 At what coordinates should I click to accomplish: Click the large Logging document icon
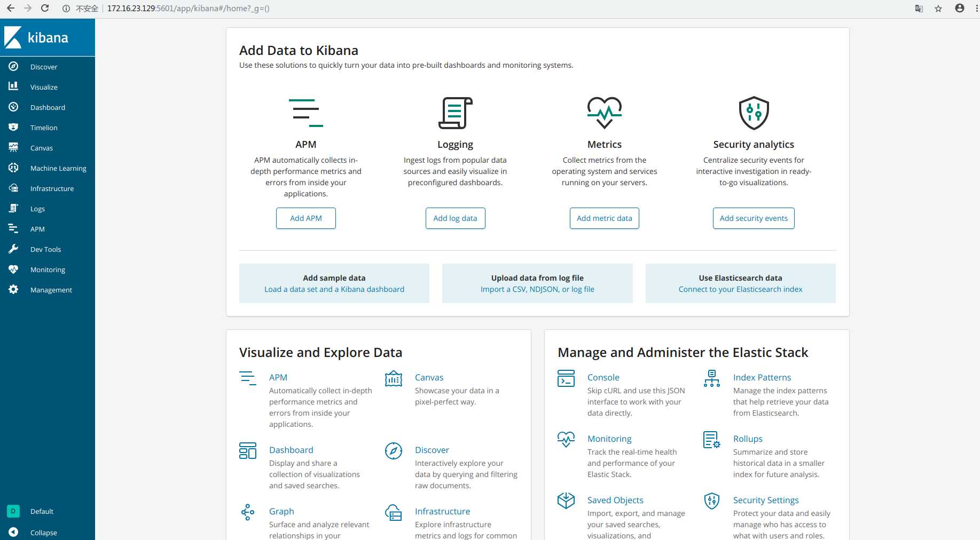point(456,113)
